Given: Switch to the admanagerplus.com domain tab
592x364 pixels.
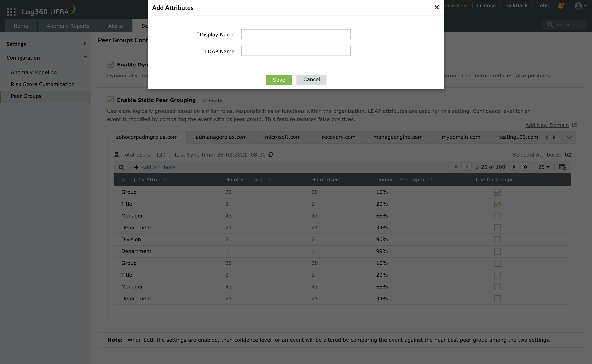Looking at the screenshot, I should [x=221, y=137].
